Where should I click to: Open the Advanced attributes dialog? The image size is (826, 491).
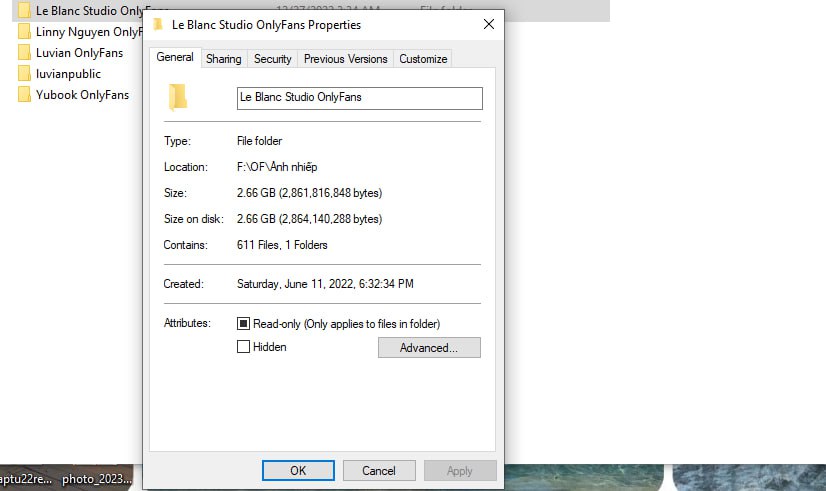coord(429,348)
